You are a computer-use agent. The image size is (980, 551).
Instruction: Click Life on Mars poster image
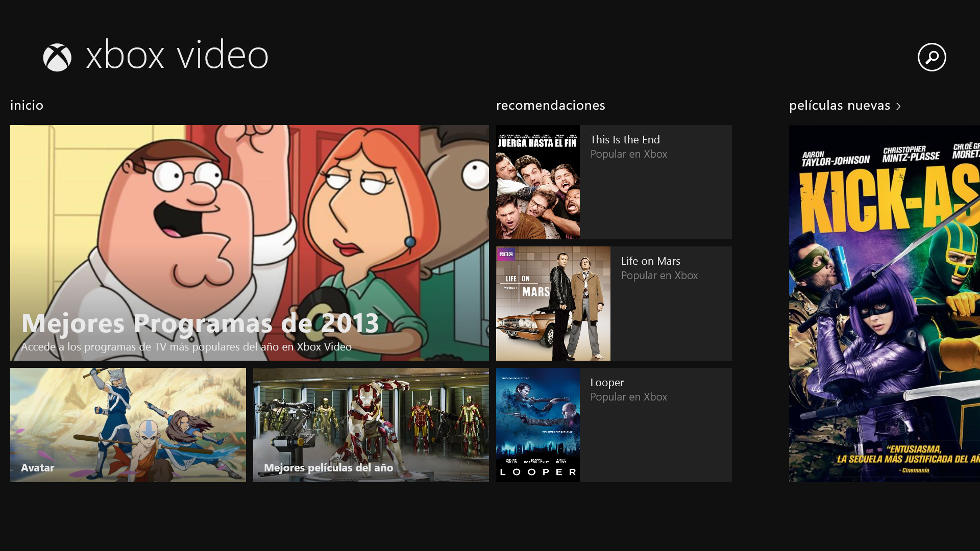[553, 304]
